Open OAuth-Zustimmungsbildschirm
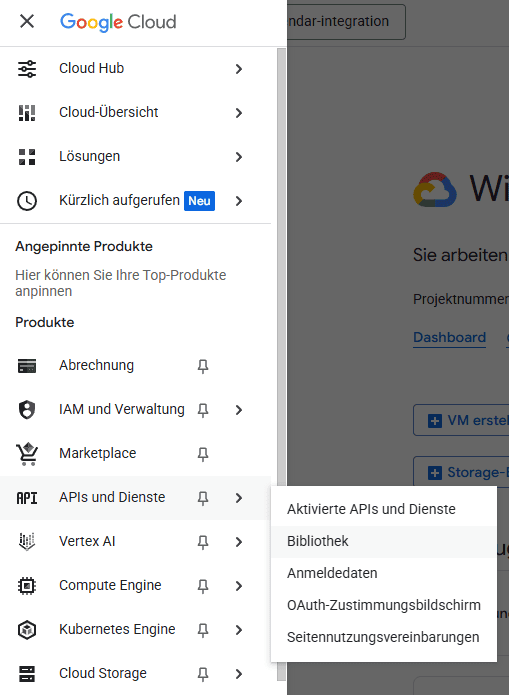The image size is (509, 695). pyautogui.click(x=384, y=605)
